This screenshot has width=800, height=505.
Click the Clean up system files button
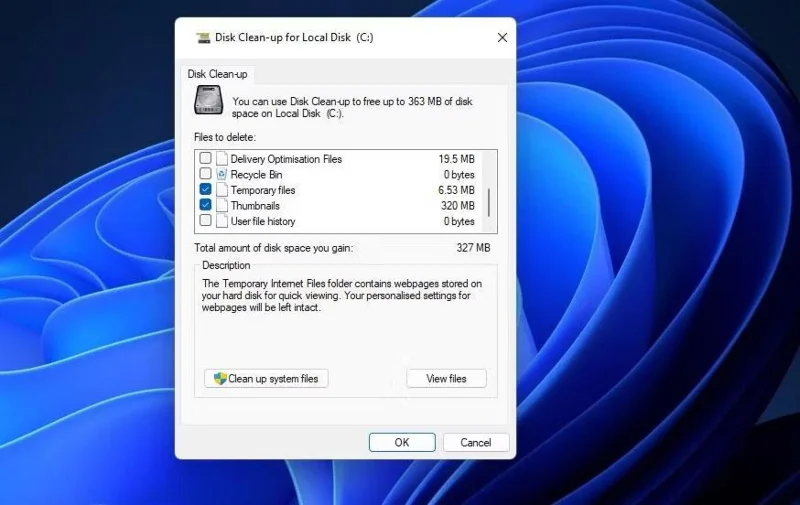coord(266,378)
